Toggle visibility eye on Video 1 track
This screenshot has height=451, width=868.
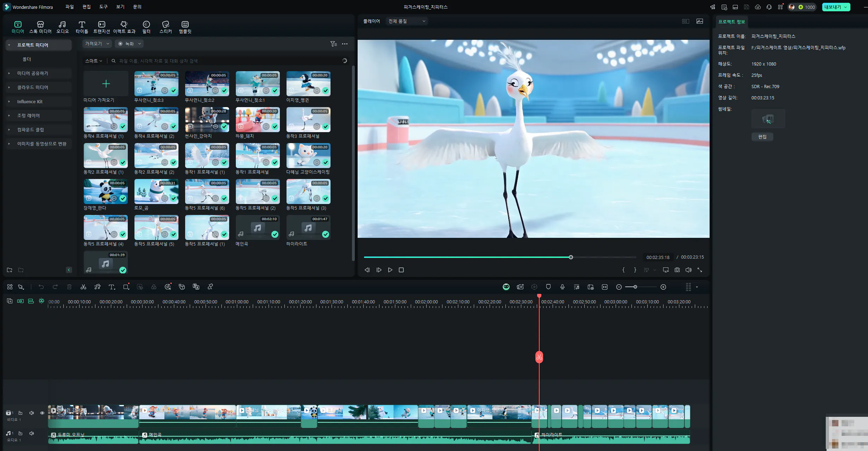click(42, 413)
